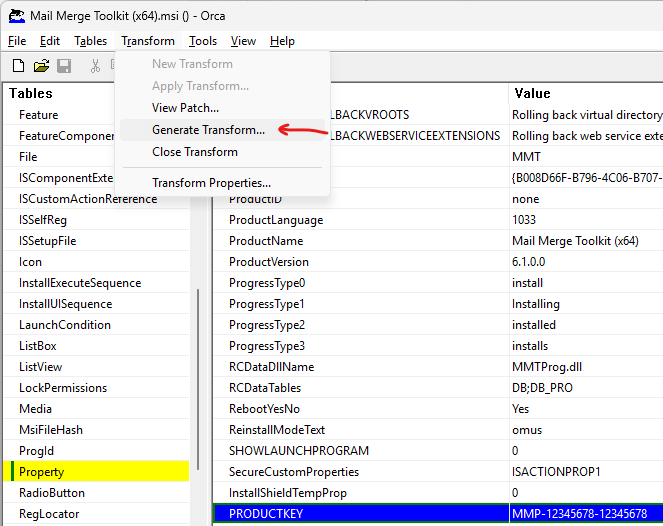Select the MsiFileHash table
This screenshot has width=663, height=526.
pyautogui.click(x=51, y=430)
